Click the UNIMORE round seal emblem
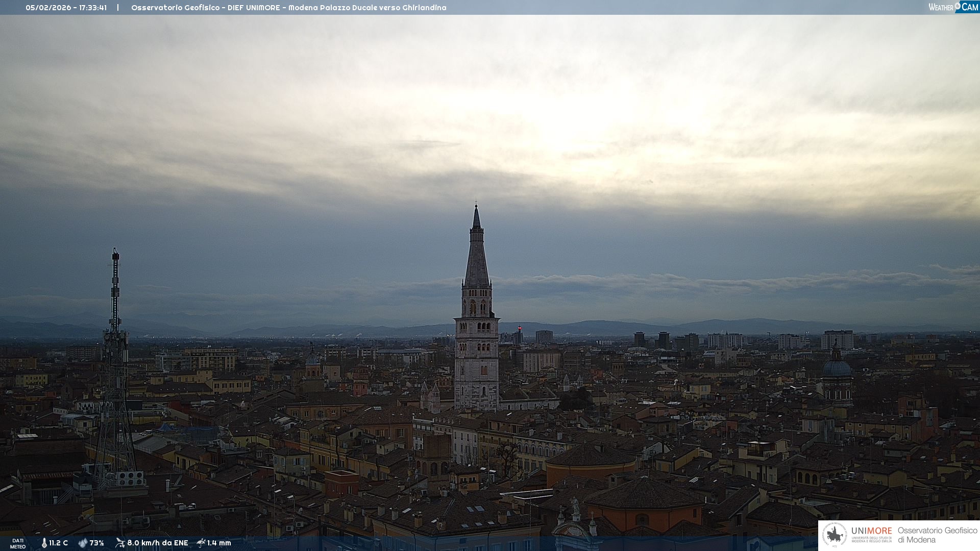 834,535
